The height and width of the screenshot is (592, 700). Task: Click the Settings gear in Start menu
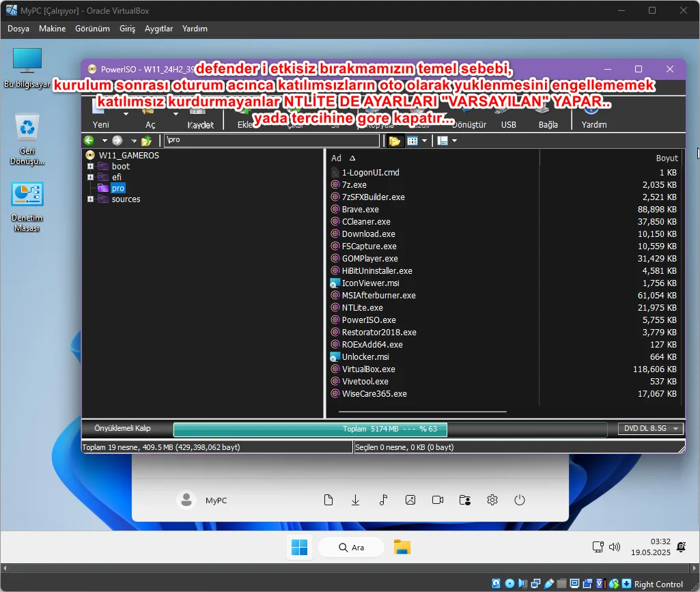pyautogui.click(x=492, y=500)
